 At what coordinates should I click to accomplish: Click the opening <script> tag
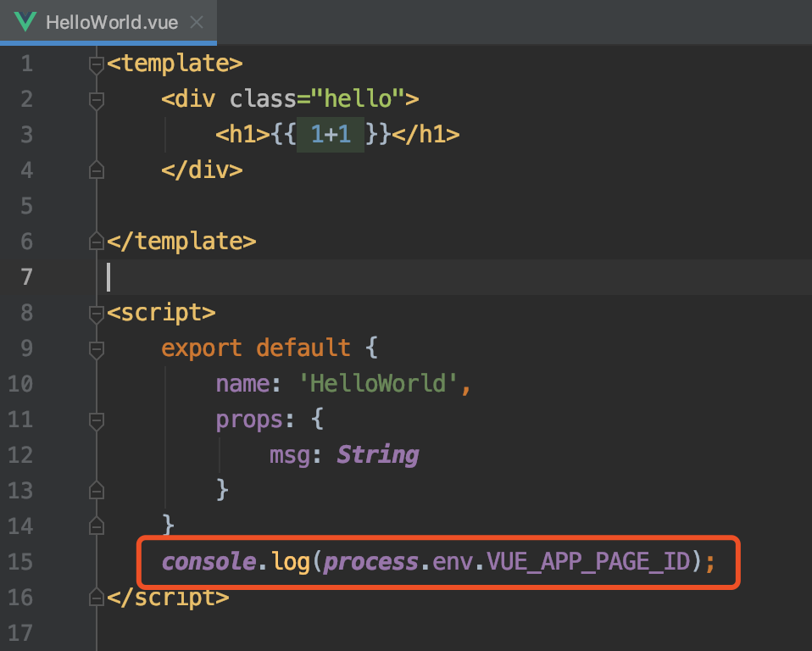[x=161, y=313]
